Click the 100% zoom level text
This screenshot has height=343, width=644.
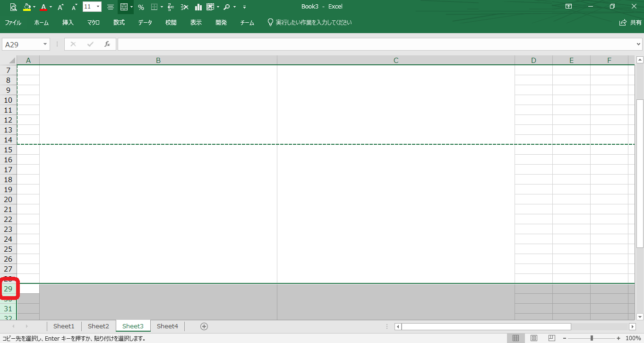click(633, 338)
